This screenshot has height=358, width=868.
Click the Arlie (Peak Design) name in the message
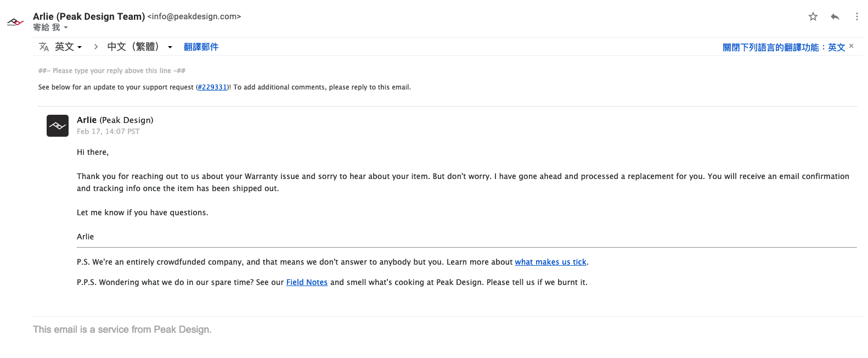point(115,120)
